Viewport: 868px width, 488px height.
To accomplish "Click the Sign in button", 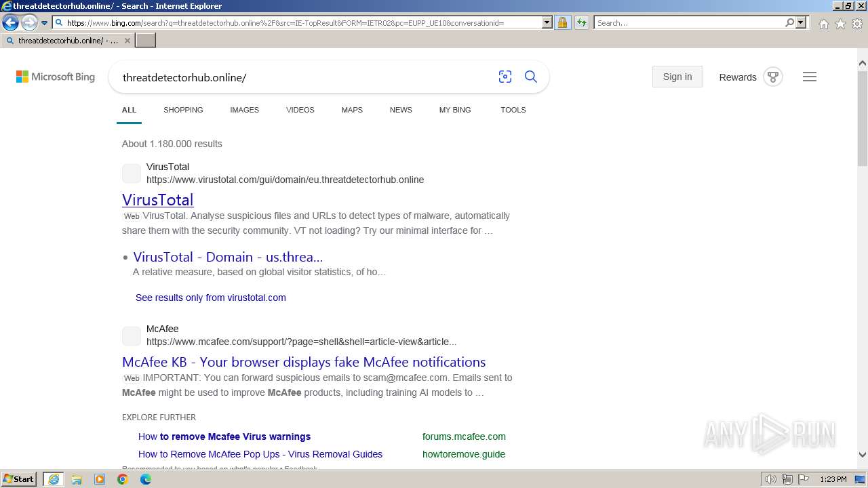I will (677, 77).
